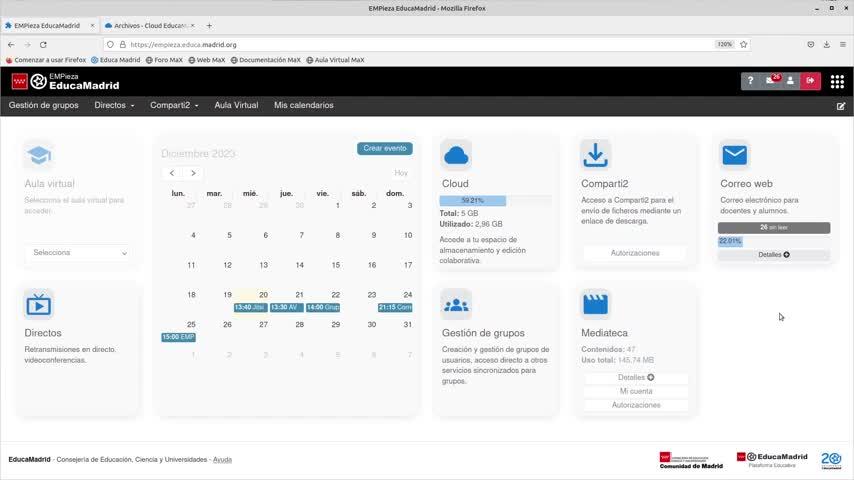
Task: Go back with browser back arrow
Action: [x=11, y=45]
